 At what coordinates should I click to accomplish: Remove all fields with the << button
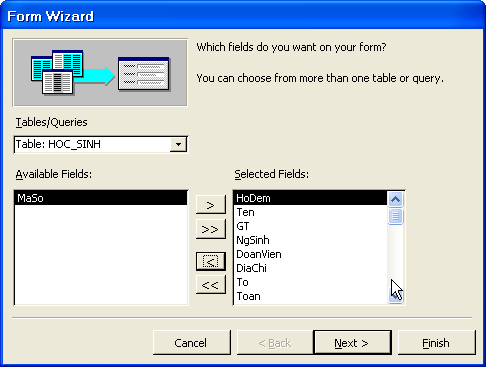211,285
